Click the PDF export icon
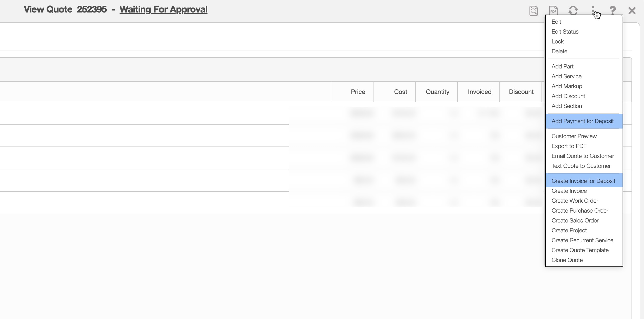This screenshot has width=644, height=319. coord(553,11)
